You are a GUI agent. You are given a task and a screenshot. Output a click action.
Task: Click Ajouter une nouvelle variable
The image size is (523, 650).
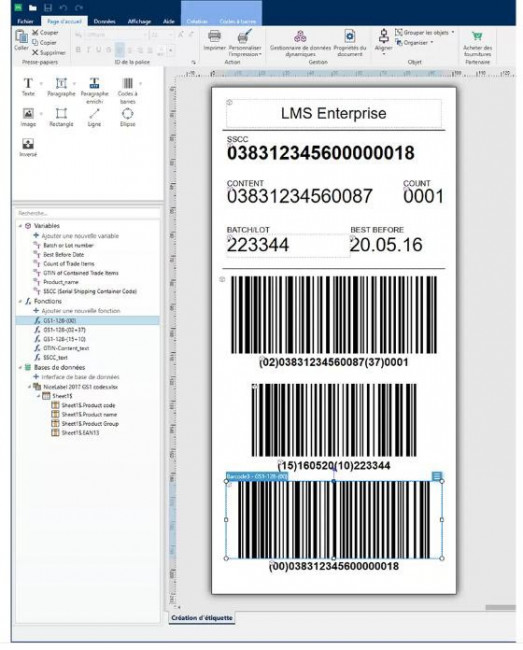point(76,235)
